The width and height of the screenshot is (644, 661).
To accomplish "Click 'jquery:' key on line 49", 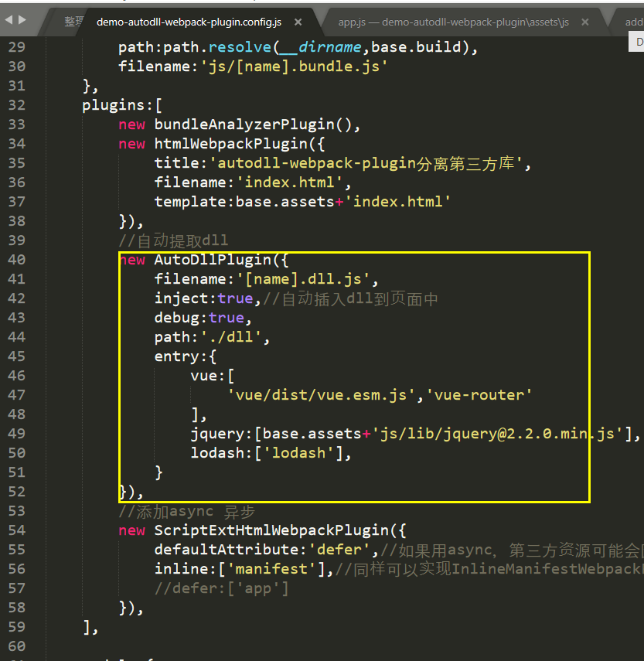I will (x=222, y=434).
